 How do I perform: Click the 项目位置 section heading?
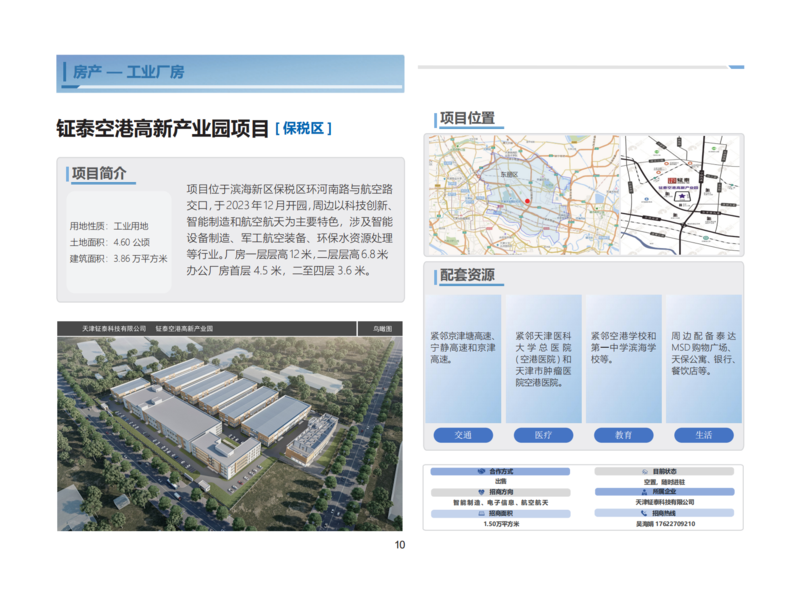(467, 118)
